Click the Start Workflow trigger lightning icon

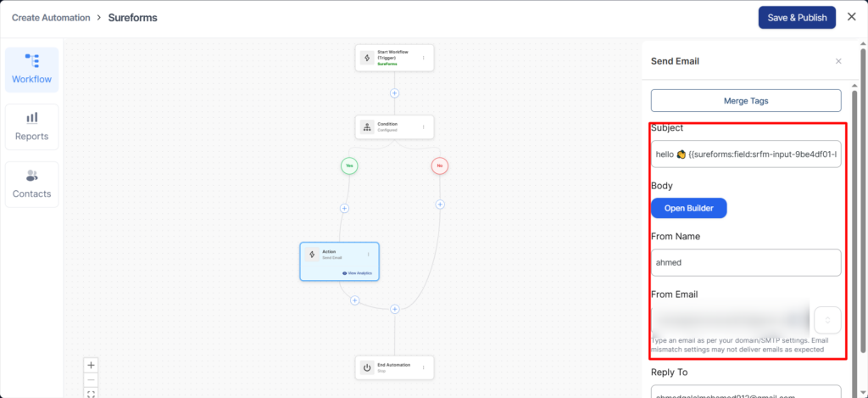(367, 58)
